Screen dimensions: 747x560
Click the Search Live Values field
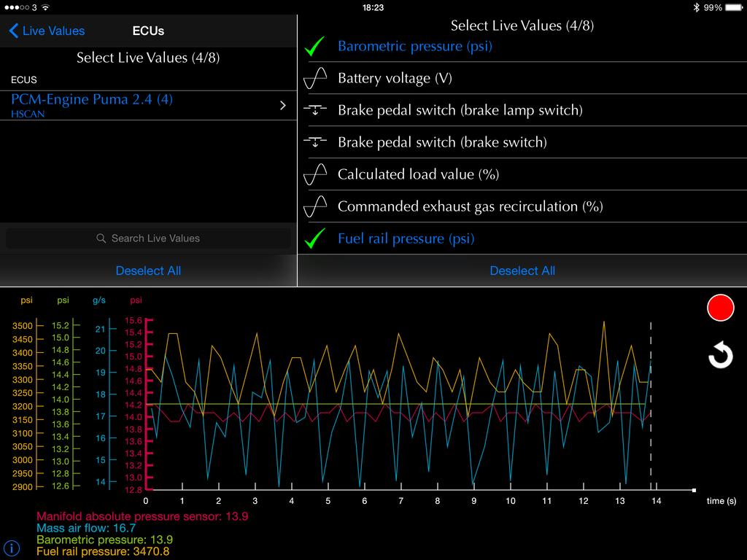pos(148,238)
